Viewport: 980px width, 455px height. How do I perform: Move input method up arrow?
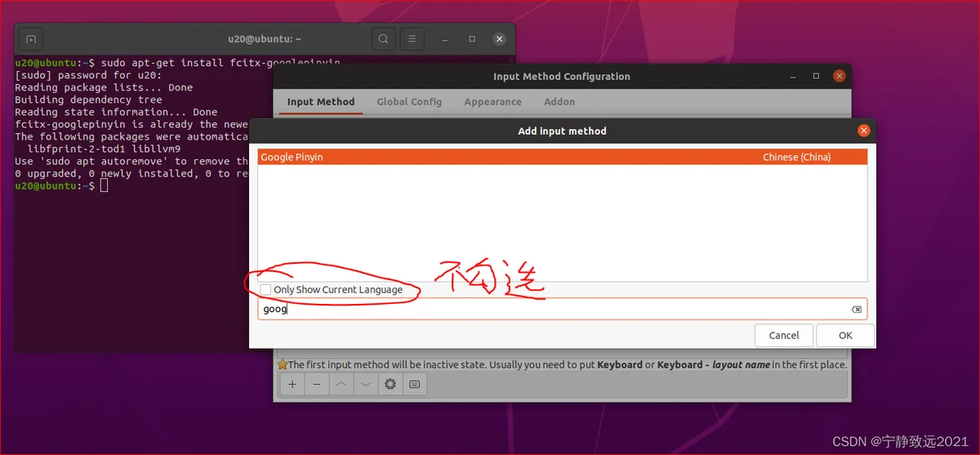(341, 384)
